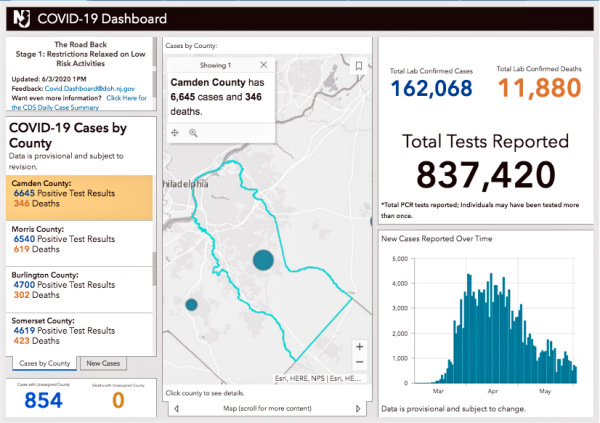Go to next map panel with right arrow
The width and height of the screenshot is (600, 423).
point(358,408)
